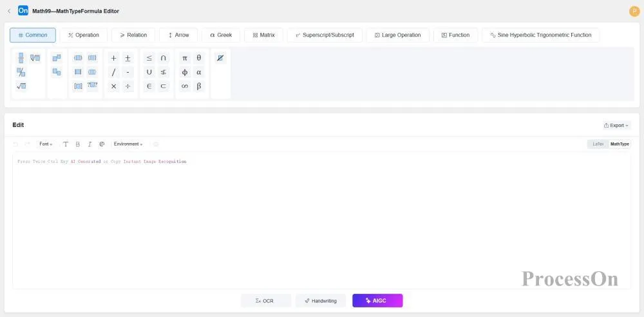Insert the superscript template
The image size is (644, 317).
tap(57, 58)
